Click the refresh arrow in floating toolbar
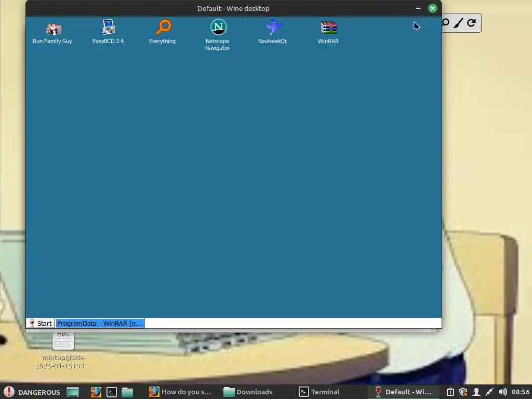The image size is (532, 399). (x=471, y=23)
